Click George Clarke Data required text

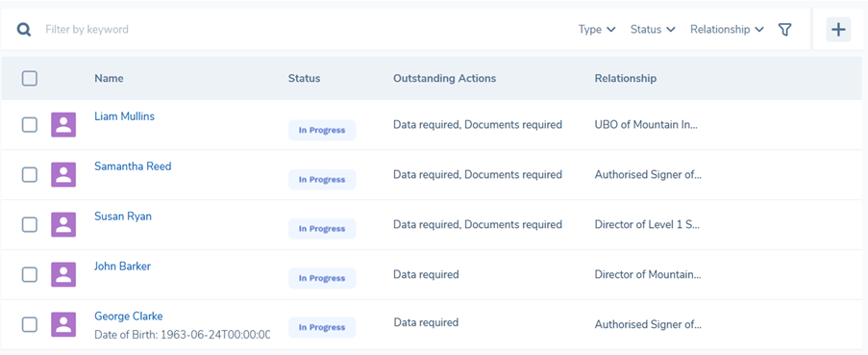[x=426, y=322]
